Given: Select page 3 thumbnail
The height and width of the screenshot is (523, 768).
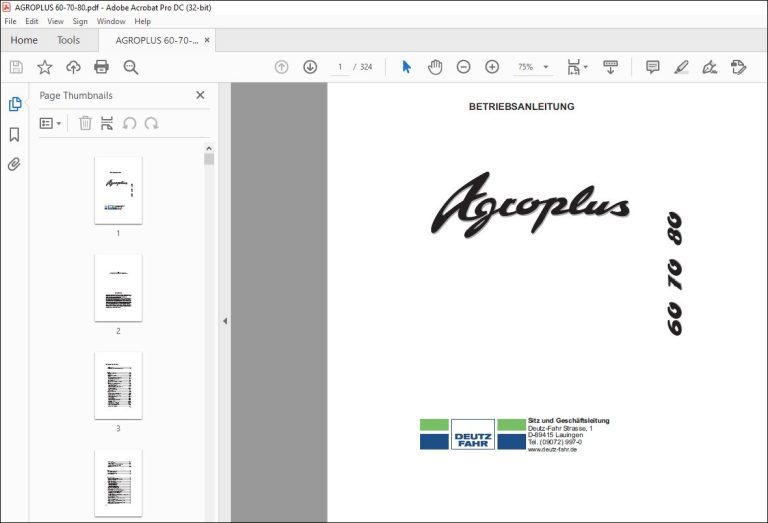Looking at the screenshot, I should [119, 385].
